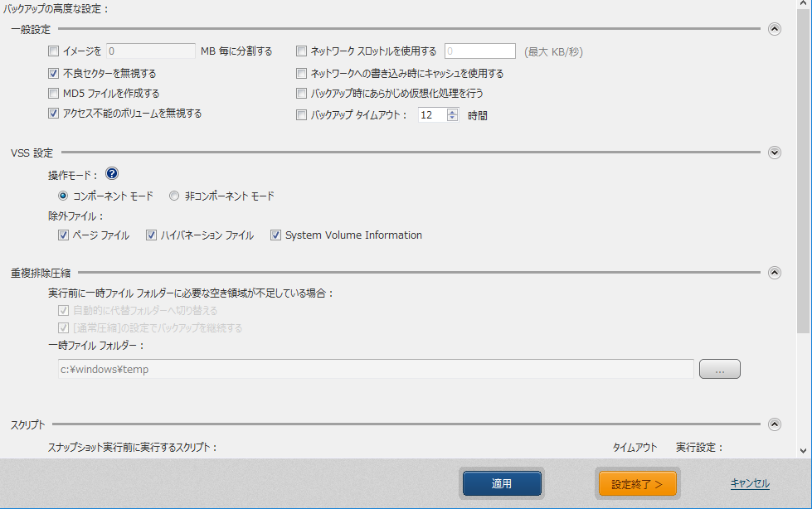The height and width of the screenshot is (509, 812).
Task: Click the 適用 button
Action: coord(502,484)
